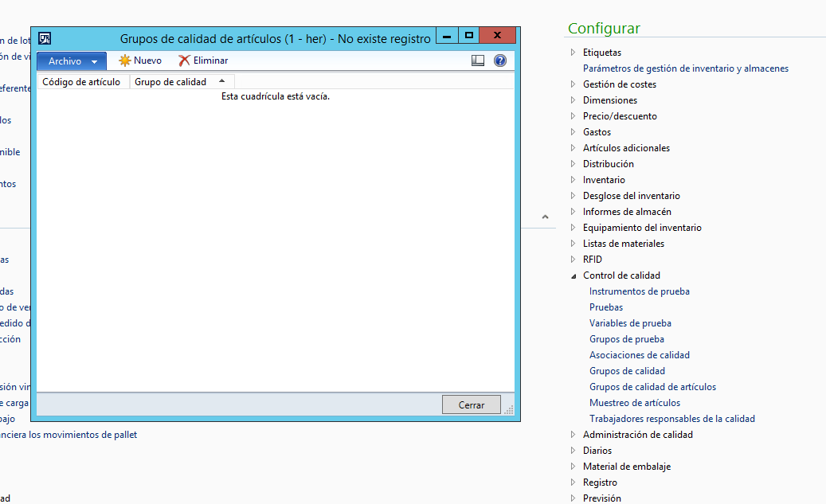The image size is (826, 504).
Task: Click the red Eliminar X icon
Action: [x=184, y=61]
